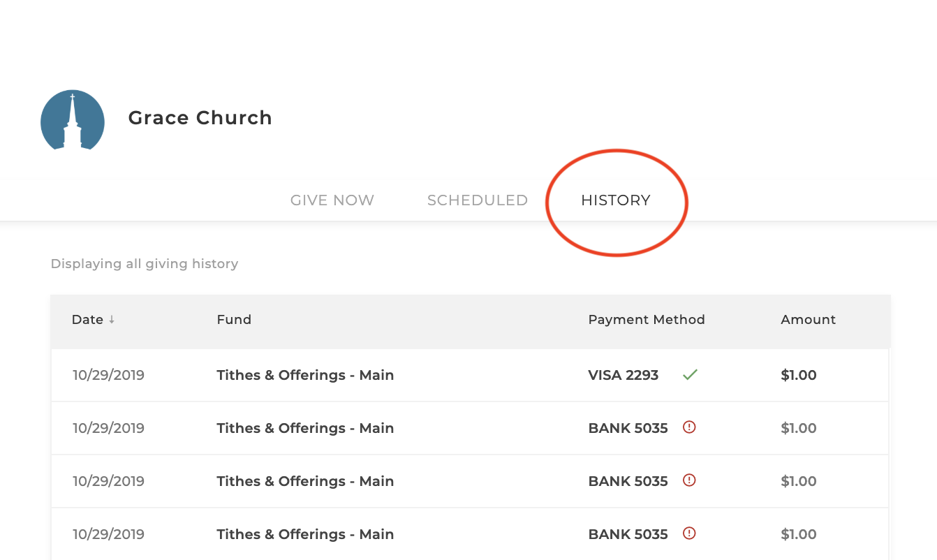Click the Payment Method column header
937x560 pixels.
point(647,320)
